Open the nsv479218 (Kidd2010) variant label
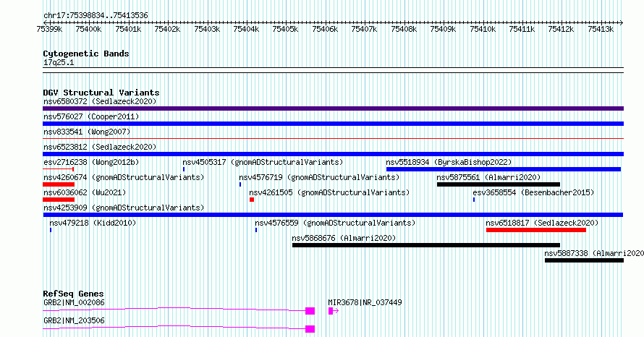The width and height of the screenshot is (644, 337). [93, 223]
